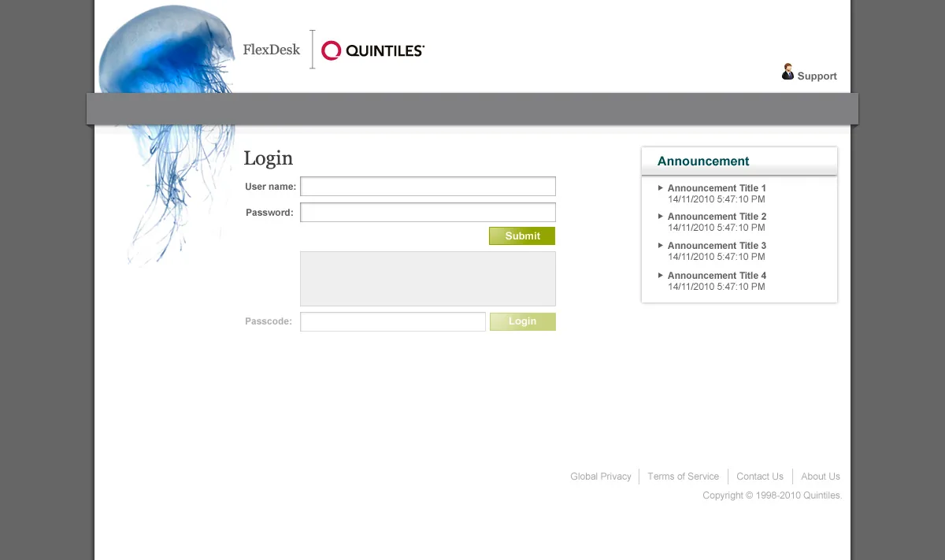Viewport: 945px width, 560px height.
Task: Click the Copyright 1998-2010 Quintiles text
Action: click(x=773, y=495)
